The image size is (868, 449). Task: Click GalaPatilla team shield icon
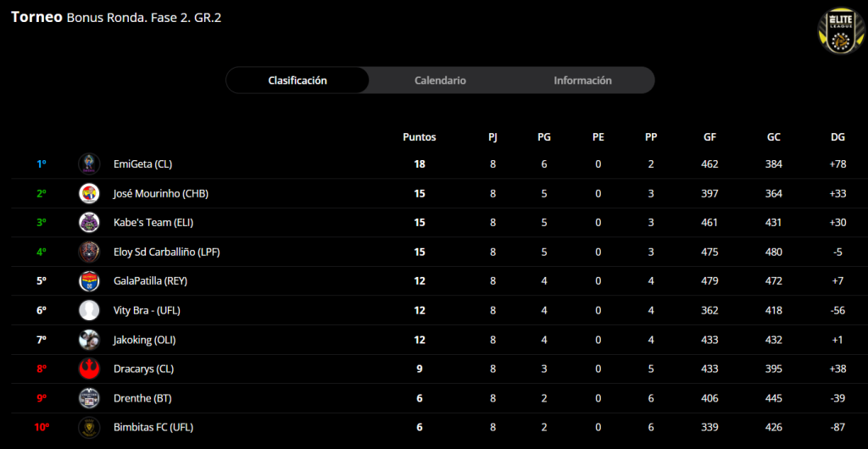click(89, 281)
